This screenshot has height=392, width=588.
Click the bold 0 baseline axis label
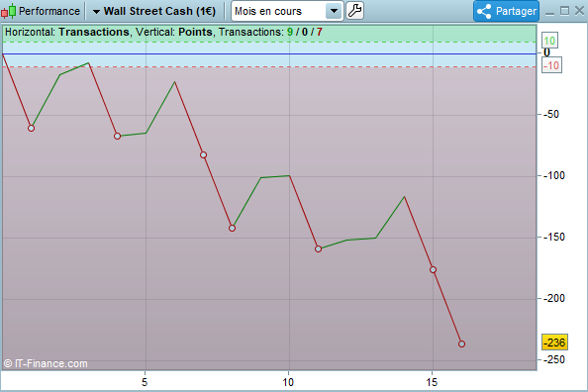(x=546, y=52)
